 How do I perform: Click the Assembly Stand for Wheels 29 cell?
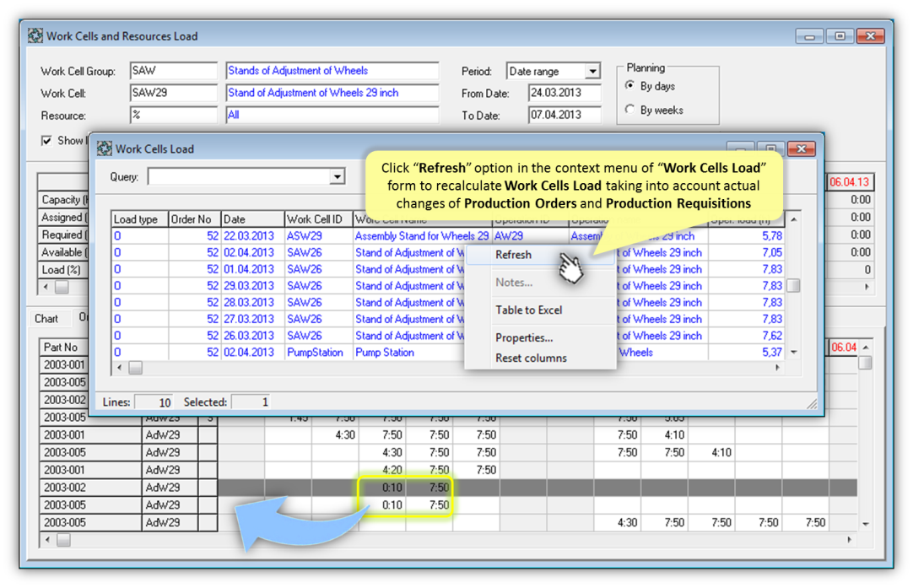[x=422, y=235]
